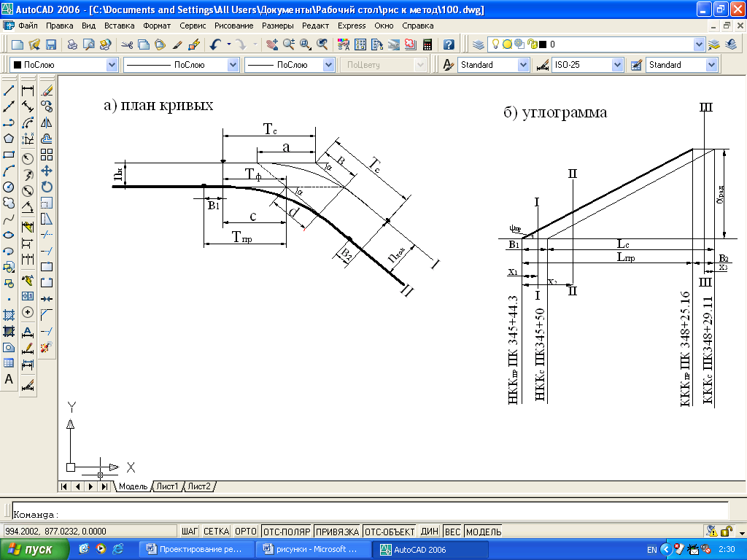Click the Команда command line input

click(370, 514)
